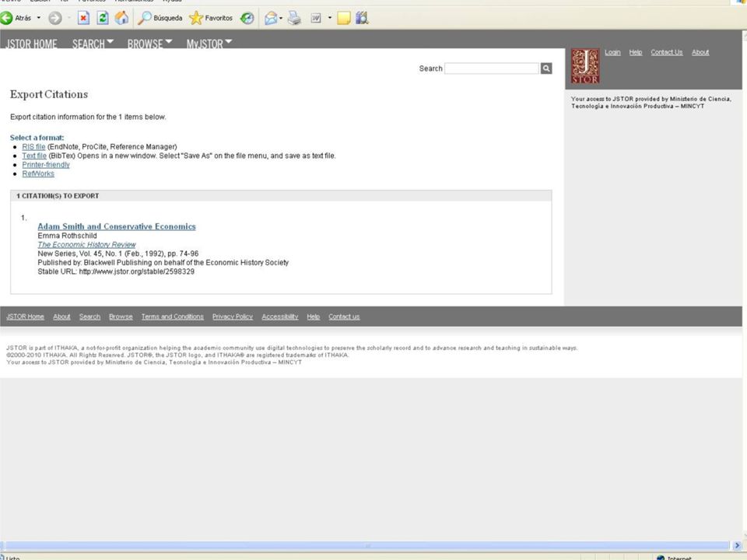Open footer Browse link

(121, 317)
